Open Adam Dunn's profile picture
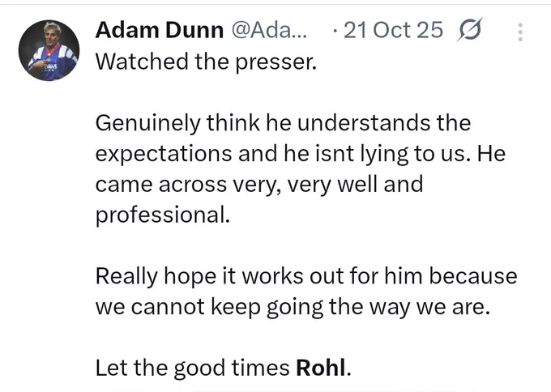 [49, 50]
